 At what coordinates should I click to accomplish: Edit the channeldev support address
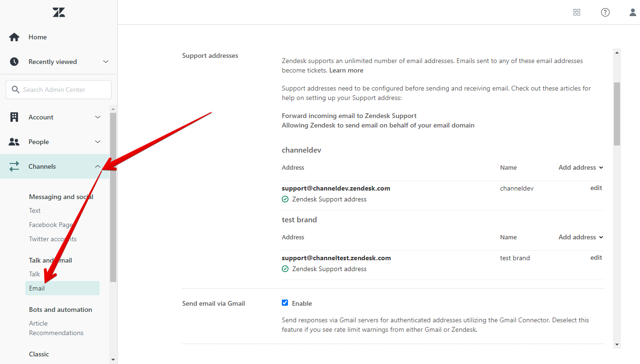pos(596,188)
